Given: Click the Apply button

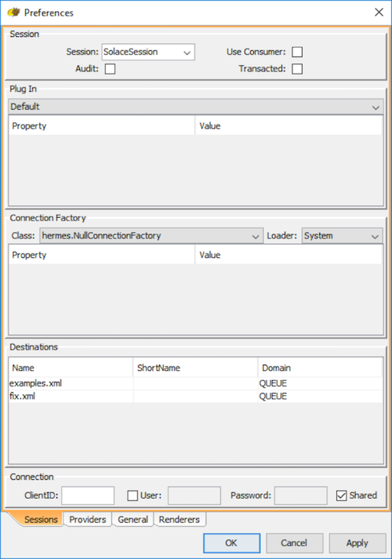Looking at the screenshot, I should 358,543.
